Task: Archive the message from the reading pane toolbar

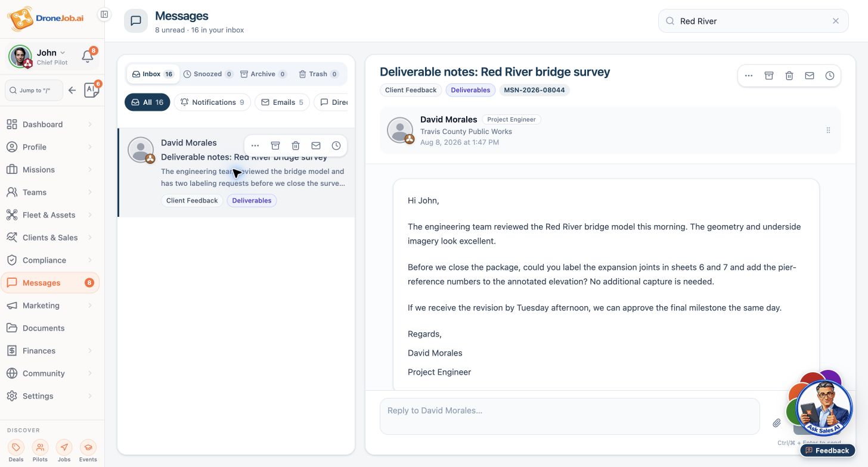Action: (x=769, y=76)
